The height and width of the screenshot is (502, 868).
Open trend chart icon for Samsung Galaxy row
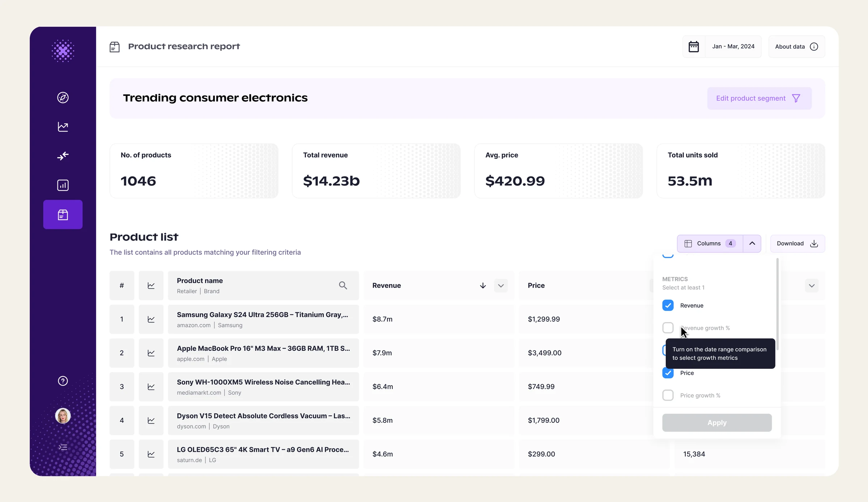[x=151, y=319]
